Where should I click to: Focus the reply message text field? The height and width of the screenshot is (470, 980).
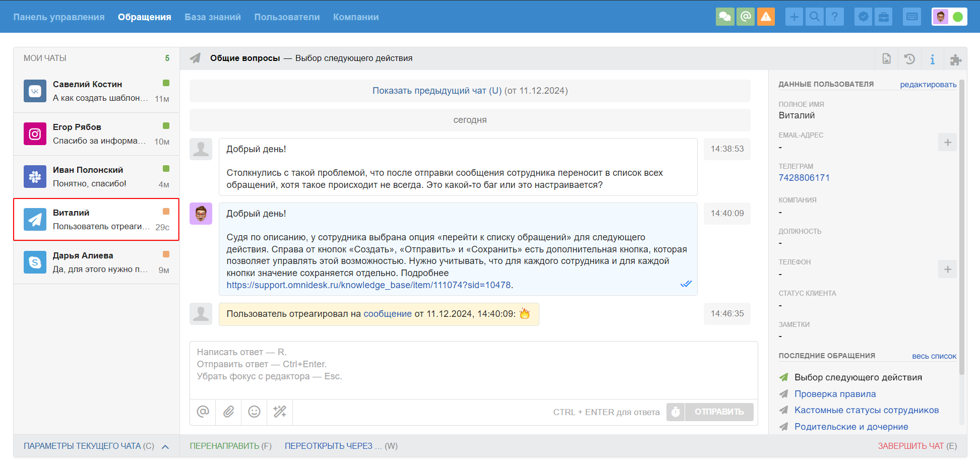[x=473, y=370]
